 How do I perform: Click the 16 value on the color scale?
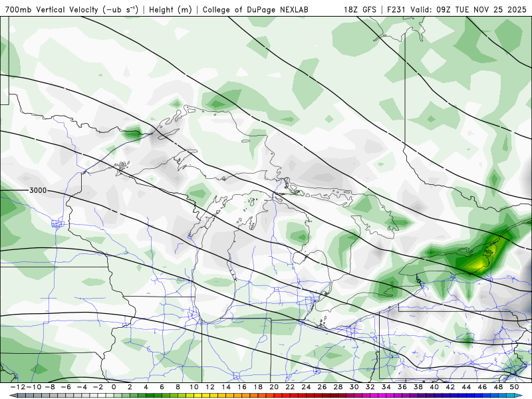pyautogui.click(x=242, y=387)
